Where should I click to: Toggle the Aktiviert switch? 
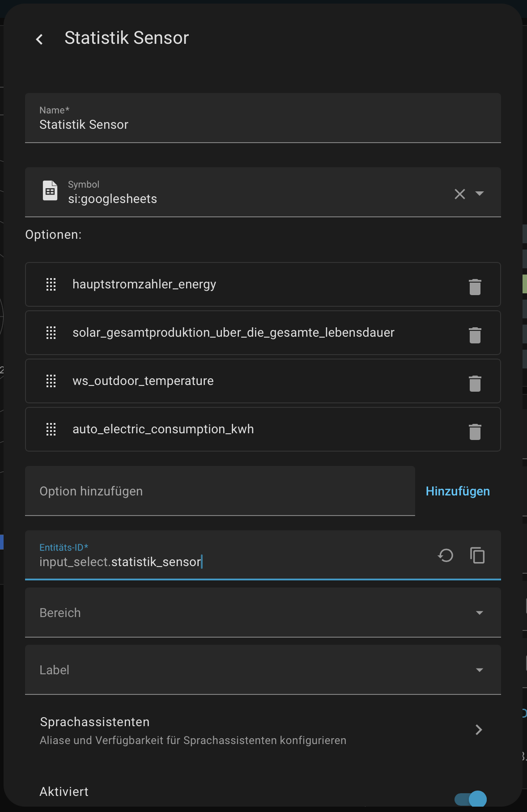471,799
